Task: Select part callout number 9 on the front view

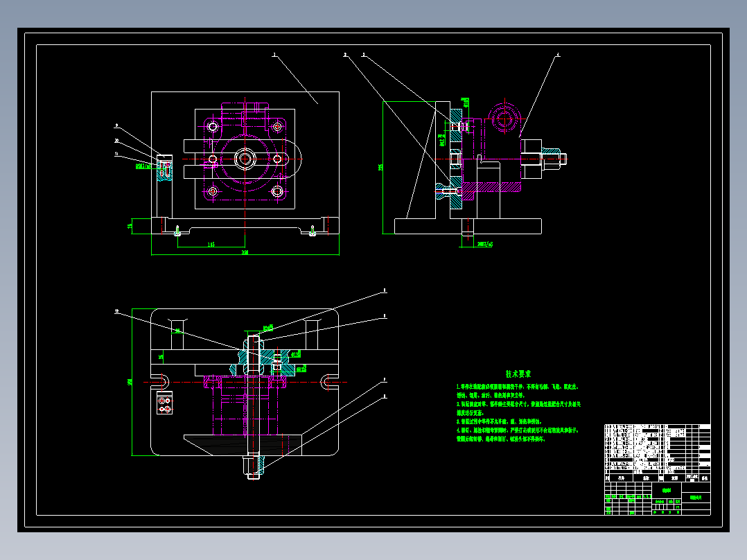Action: [x=116, y=126]
